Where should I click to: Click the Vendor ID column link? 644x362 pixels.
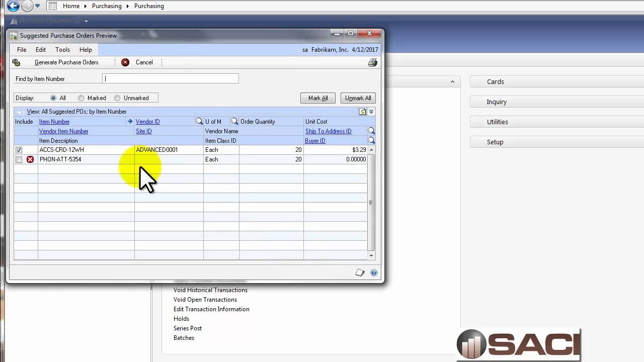point(148,122)
